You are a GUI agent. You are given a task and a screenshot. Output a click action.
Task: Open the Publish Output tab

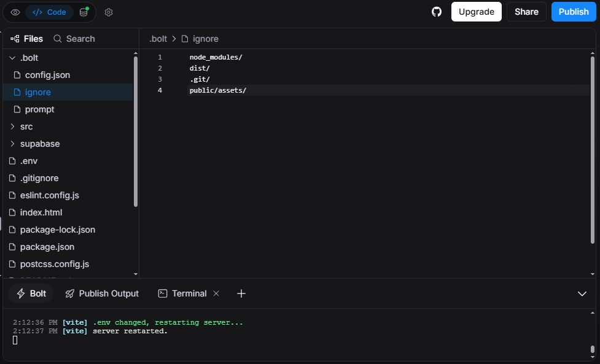[102, 293]
